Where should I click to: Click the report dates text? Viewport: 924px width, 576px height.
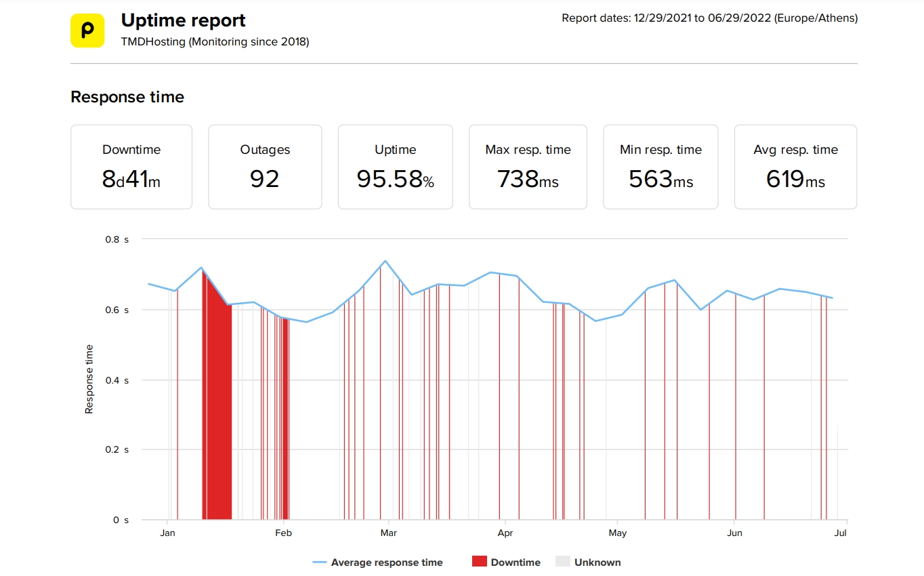pos(710,18)
